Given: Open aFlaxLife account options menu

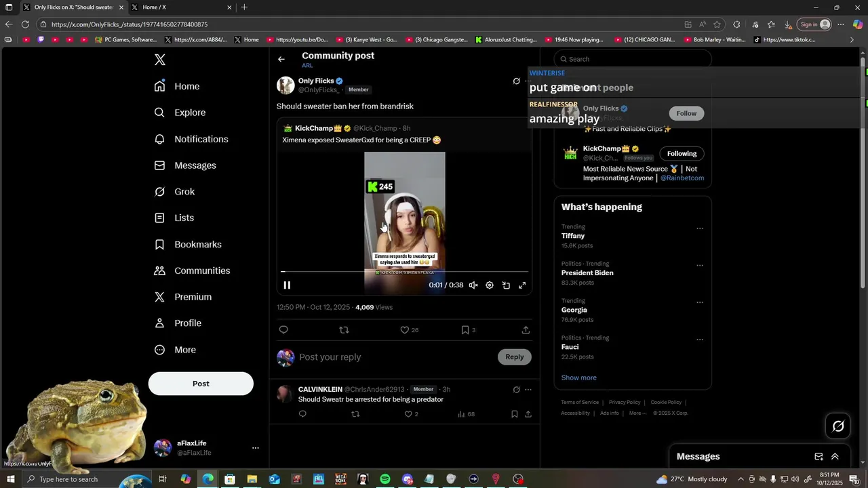Looking at the screenshot, I should tap(255, 448).
